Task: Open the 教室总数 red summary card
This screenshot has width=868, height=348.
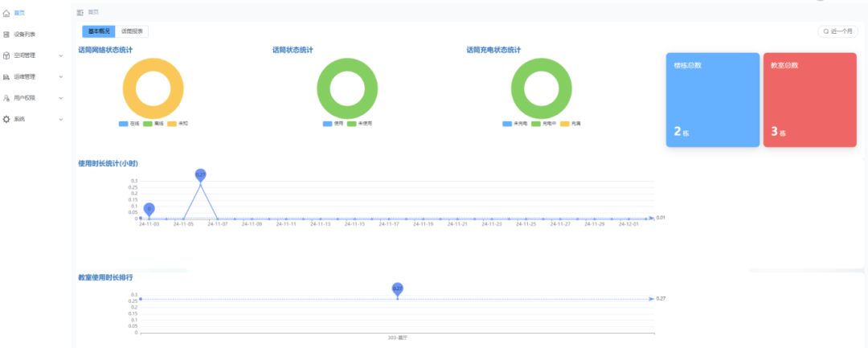Action: tap(809, 100)
